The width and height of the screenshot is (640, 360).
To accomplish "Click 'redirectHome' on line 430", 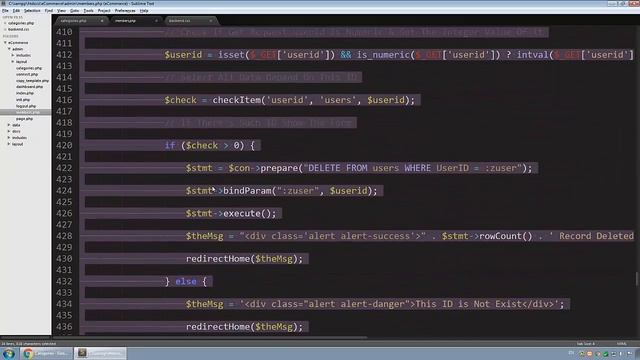I will tap(218, 259).
